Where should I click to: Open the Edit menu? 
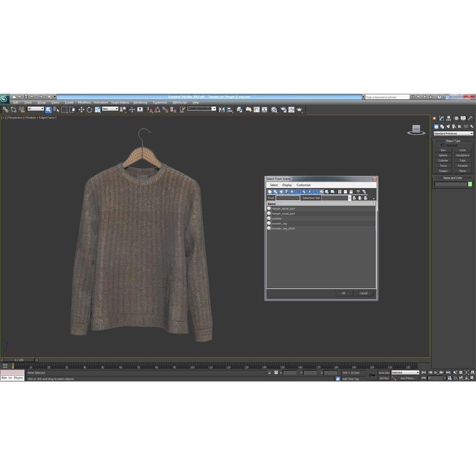[16, 103]
